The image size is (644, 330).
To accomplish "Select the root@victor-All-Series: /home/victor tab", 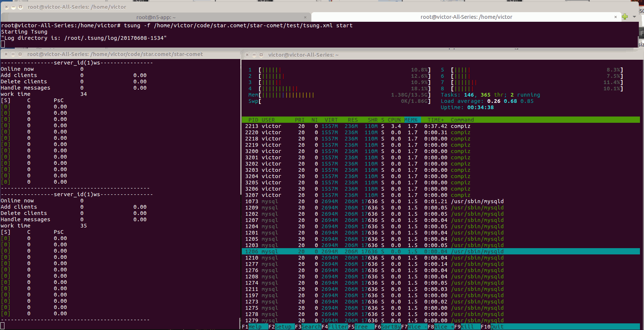I will (x=466, y=17).
